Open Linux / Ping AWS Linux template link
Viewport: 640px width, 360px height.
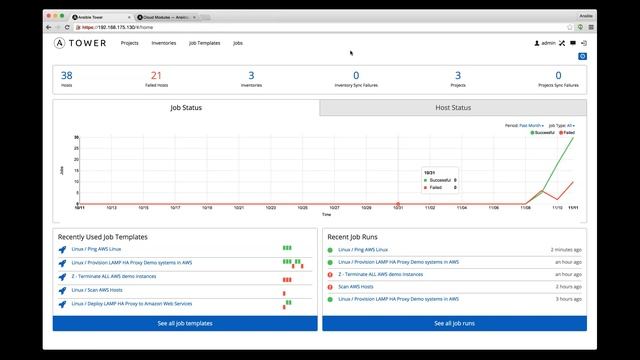[x=96, y=249]
